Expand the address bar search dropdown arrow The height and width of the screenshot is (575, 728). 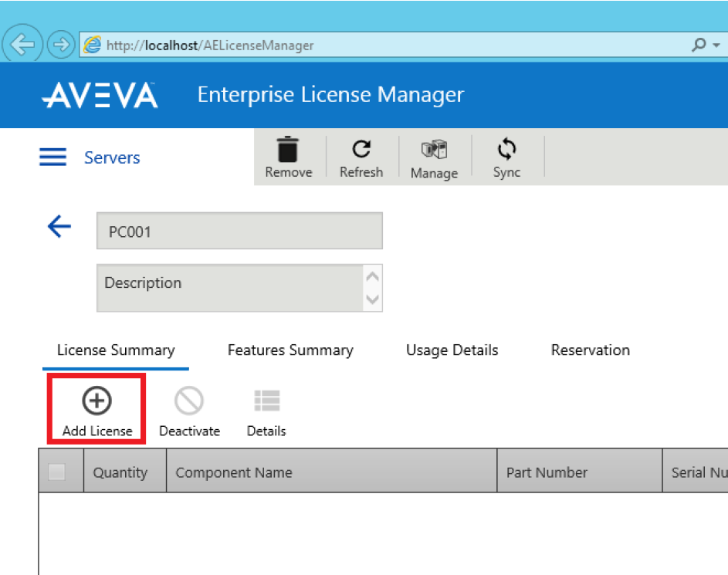point(716,45)
